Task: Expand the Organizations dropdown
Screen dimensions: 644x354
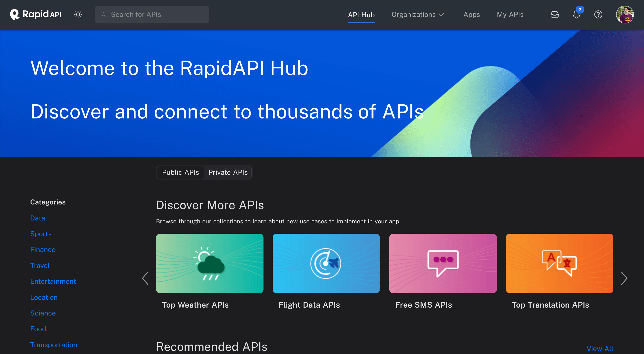Action: click(x=417, y=14)
